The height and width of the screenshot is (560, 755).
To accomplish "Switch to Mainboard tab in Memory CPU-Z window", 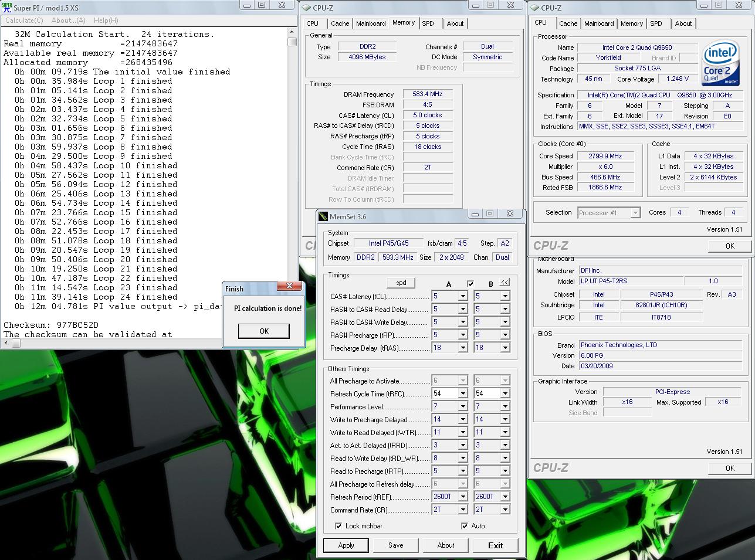I will [371, 23].
